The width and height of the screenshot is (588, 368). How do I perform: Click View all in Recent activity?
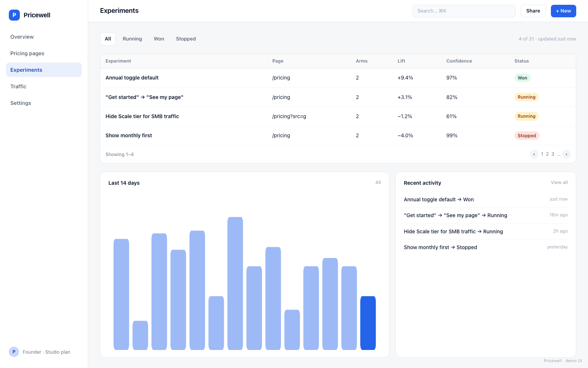559,183
